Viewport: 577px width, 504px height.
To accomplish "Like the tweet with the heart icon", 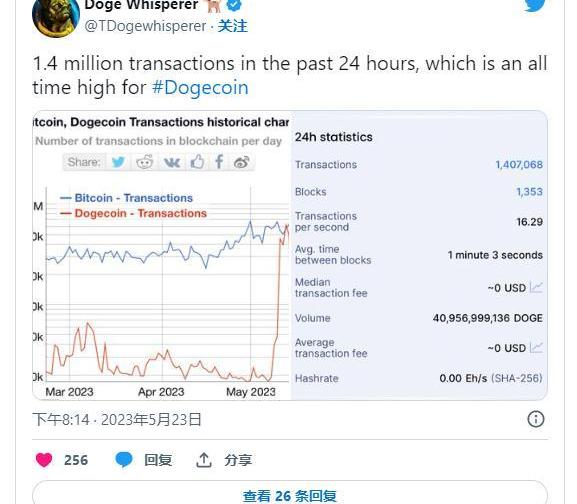I will (44, 460).
